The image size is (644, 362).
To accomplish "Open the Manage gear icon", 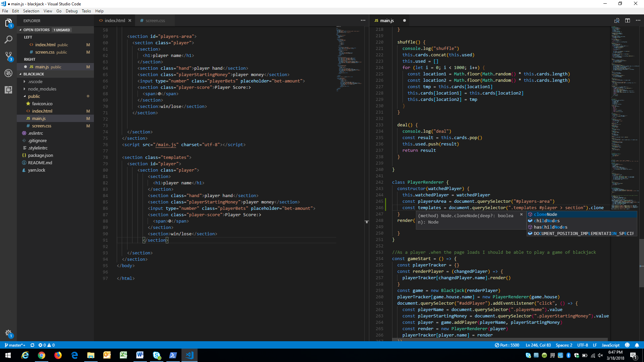I will tap(8, 333).
